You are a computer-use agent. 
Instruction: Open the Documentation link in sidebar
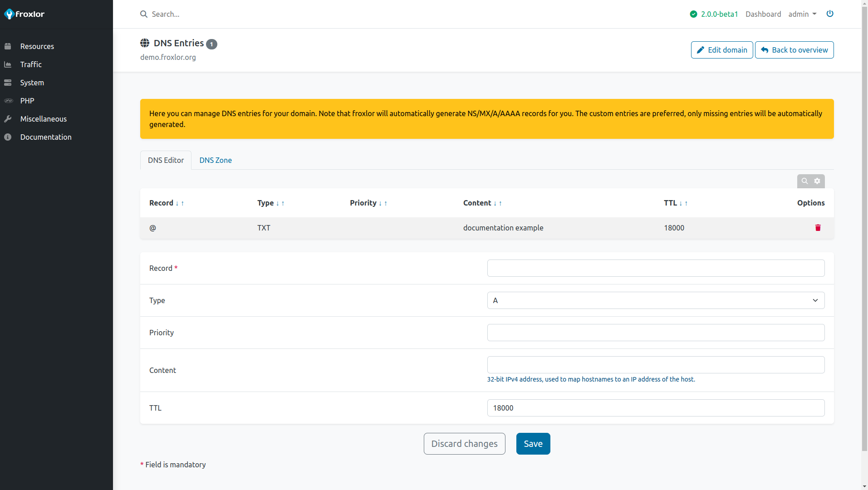[x=46, y=137]
